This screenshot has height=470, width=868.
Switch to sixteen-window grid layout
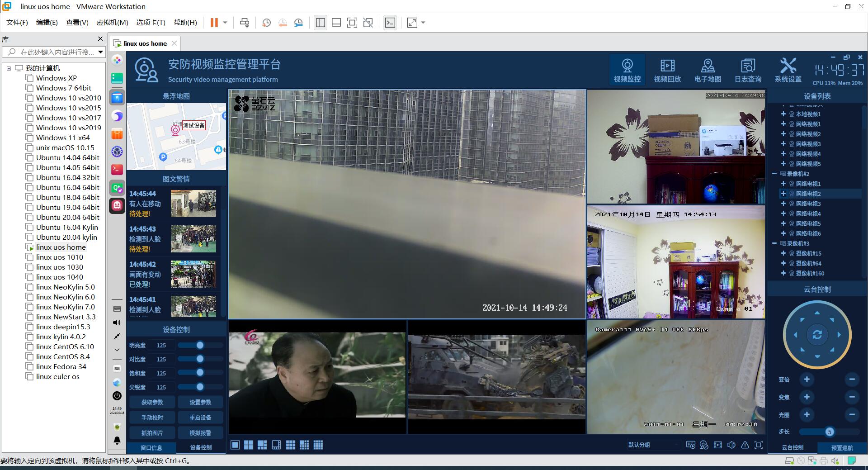[318, 445]
